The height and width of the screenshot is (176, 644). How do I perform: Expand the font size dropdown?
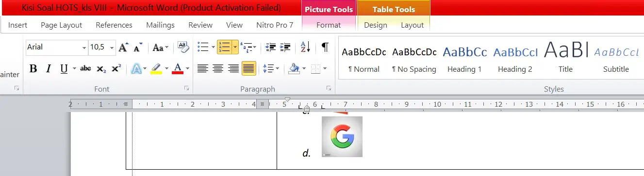[x=112, y=47]
